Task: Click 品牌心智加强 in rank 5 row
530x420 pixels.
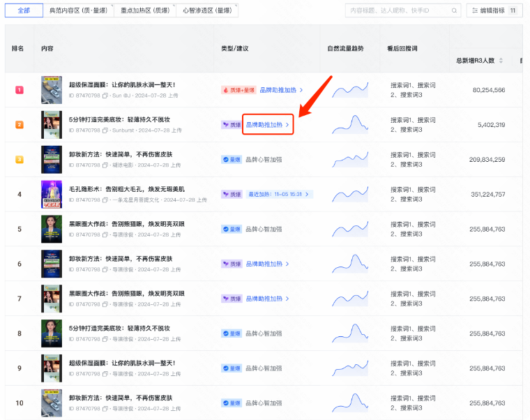Action: click(x=264, y=230)
